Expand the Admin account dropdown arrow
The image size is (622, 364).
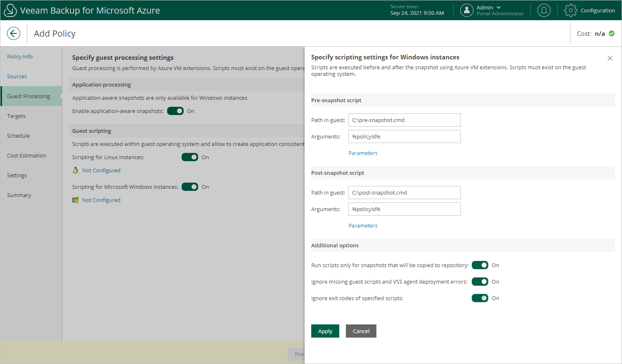499,7
